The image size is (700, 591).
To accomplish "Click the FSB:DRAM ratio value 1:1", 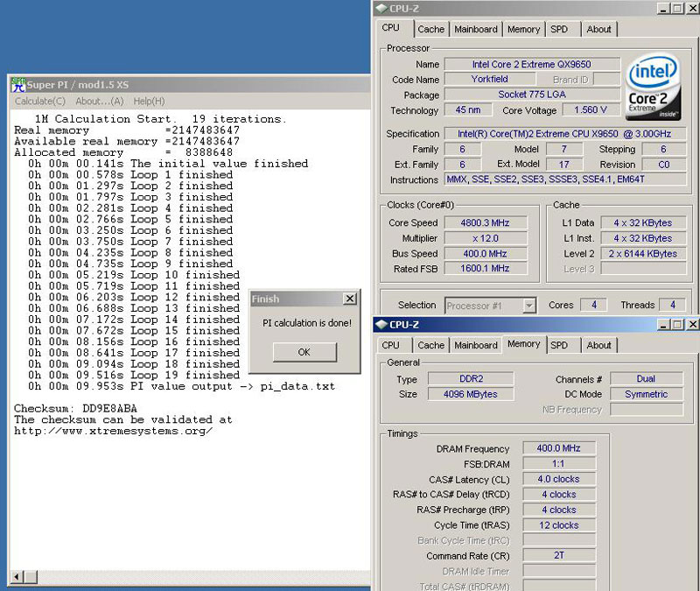I will (x=559, y=463).
